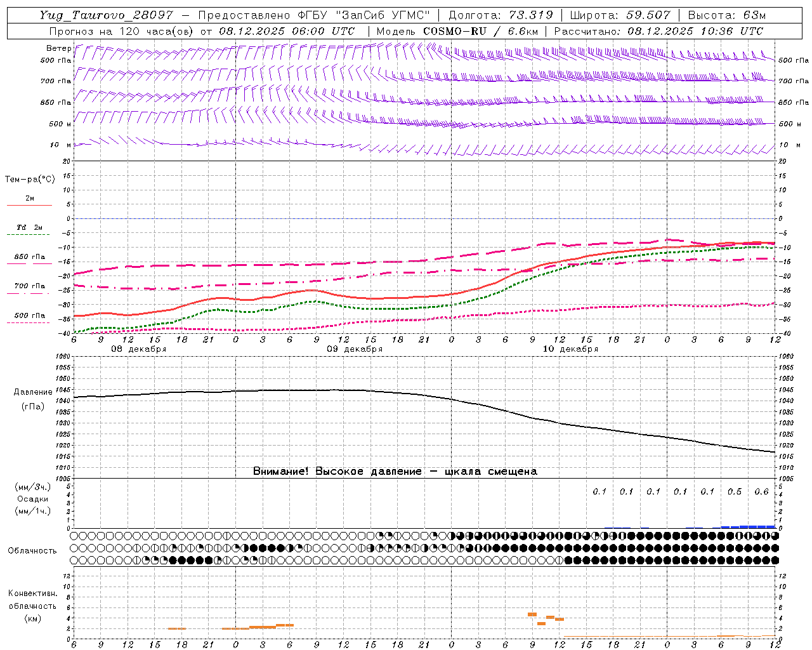Click the Конвективн. panel label
This screenshot has height=650, width=812.
click(32, 594)
